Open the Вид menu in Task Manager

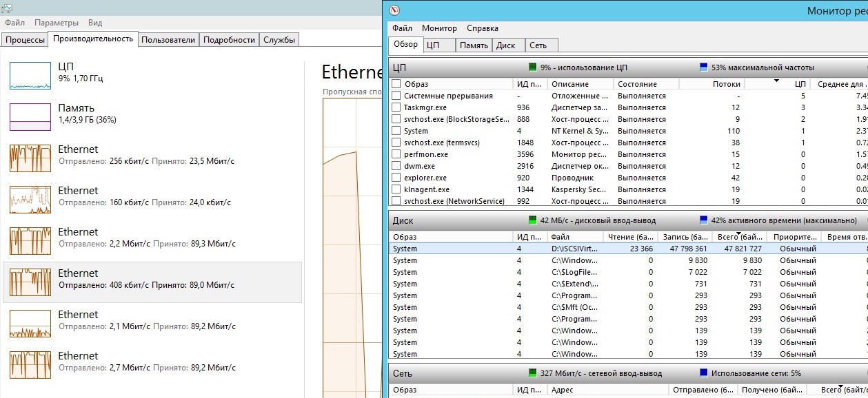click(95, 23)
